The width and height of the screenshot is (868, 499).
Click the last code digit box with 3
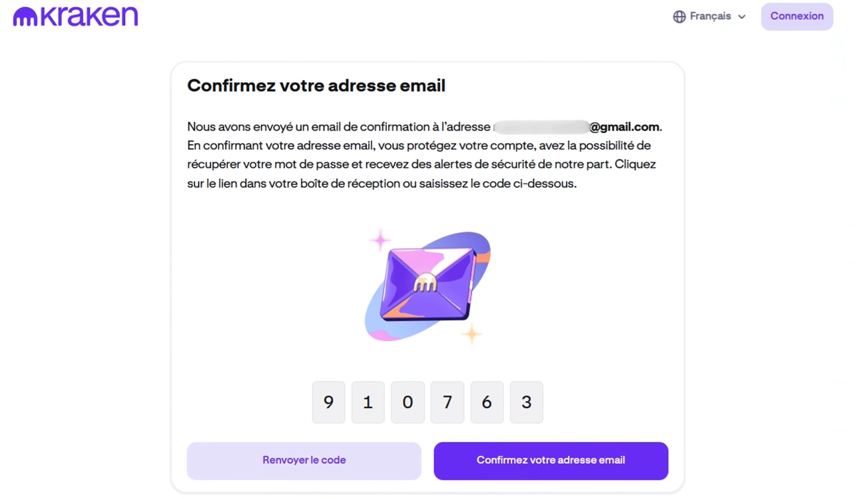[x=526, y=402]
